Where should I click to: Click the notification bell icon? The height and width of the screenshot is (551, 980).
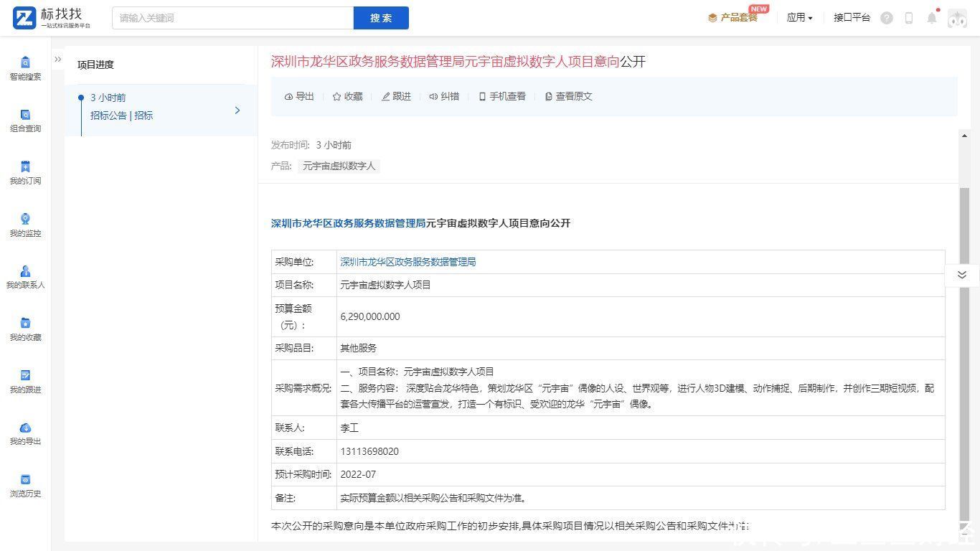point(931,18)
